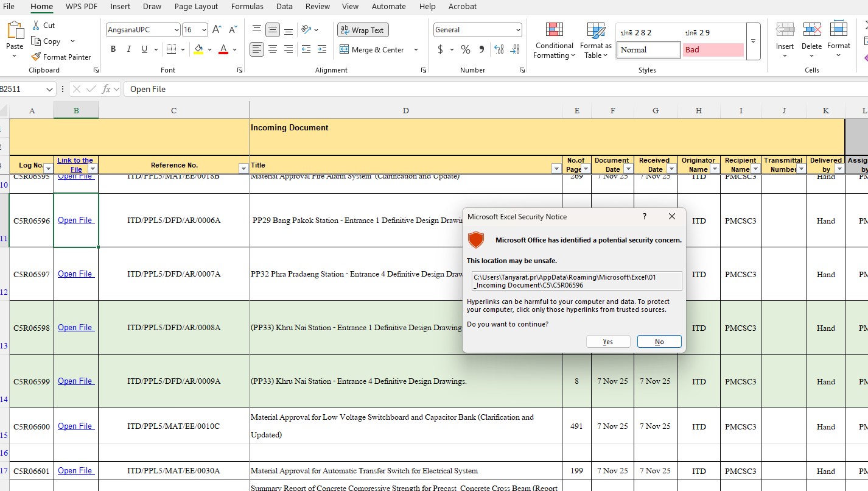Click Yes in the Security Notice dialog

[x=607, y=342]
